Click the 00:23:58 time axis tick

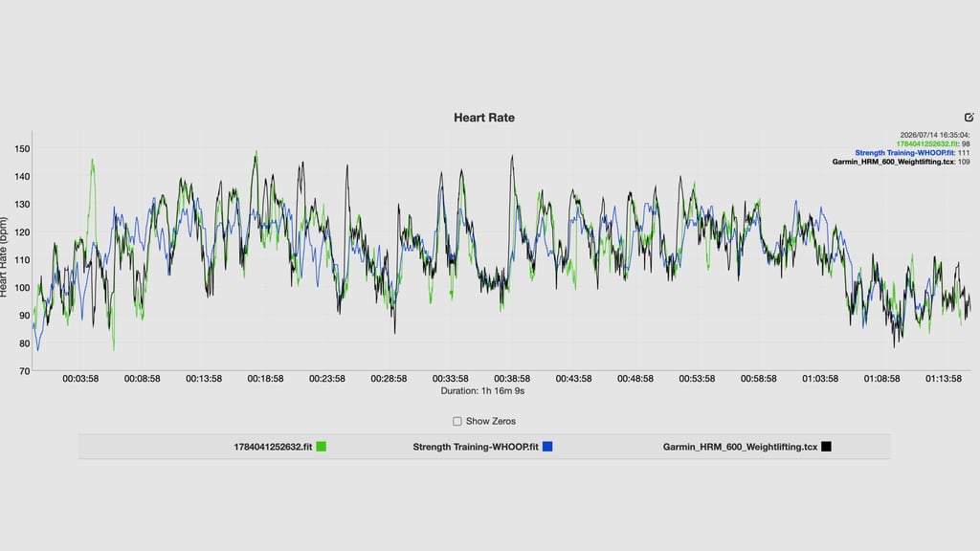tap(327, 379)
